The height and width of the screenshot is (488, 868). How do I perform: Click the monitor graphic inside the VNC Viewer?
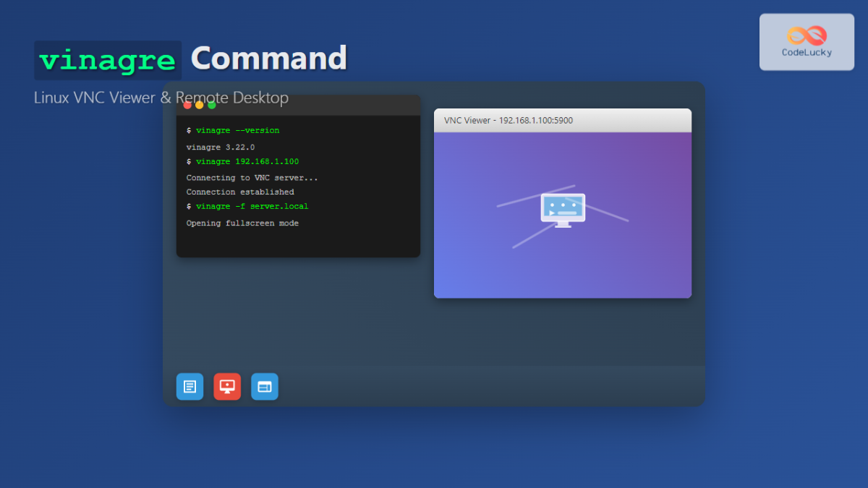(563, 210)
